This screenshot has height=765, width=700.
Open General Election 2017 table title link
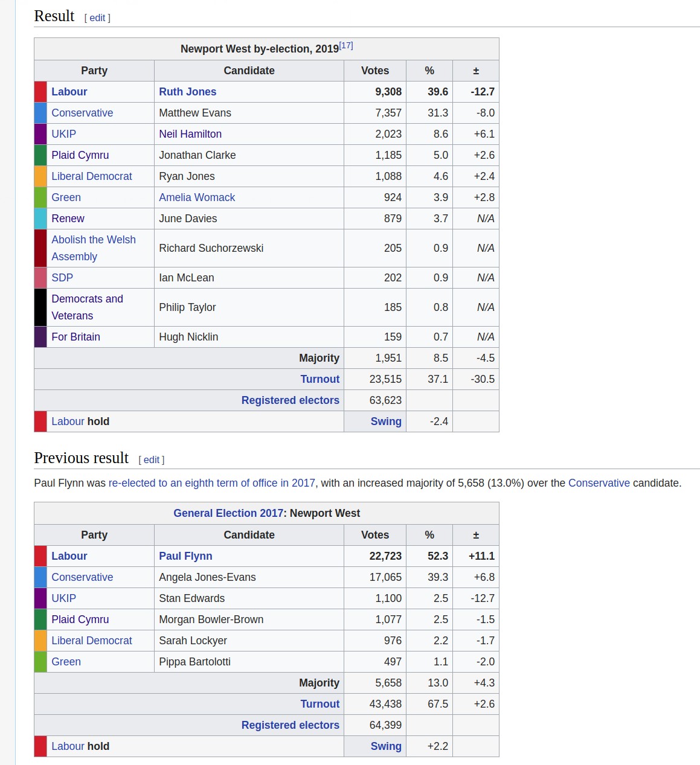[x=228, y=513]
